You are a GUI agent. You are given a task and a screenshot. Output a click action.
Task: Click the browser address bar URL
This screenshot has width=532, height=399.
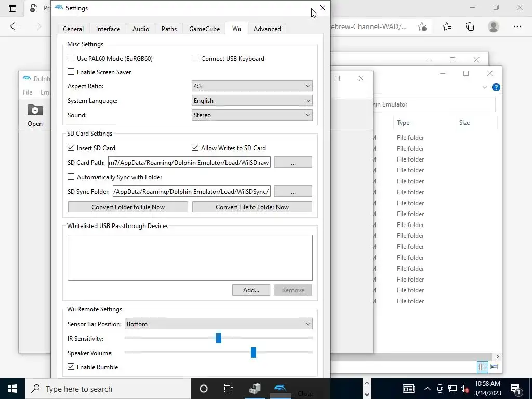coord(369,26)
